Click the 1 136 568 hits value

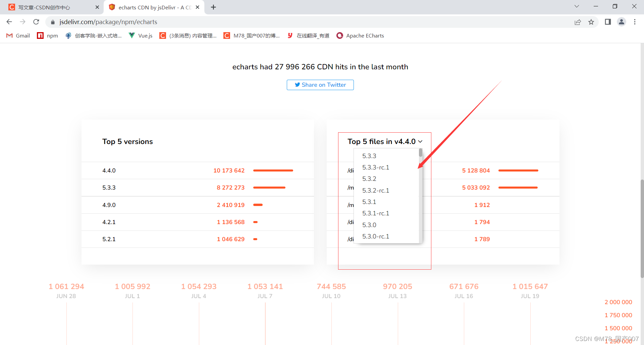point(231,222)
